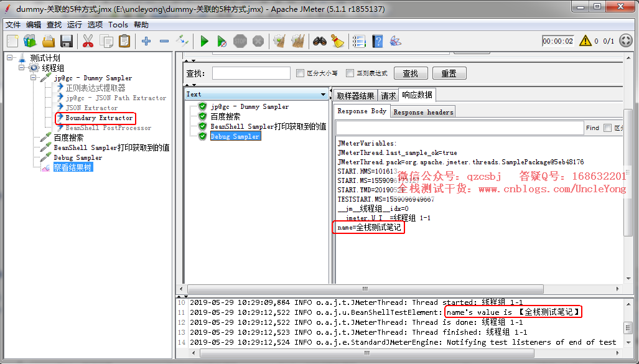Save the test plan with disk icon
Image resolution: width=639 pixels, height=364 pixels.
[67, 41]
